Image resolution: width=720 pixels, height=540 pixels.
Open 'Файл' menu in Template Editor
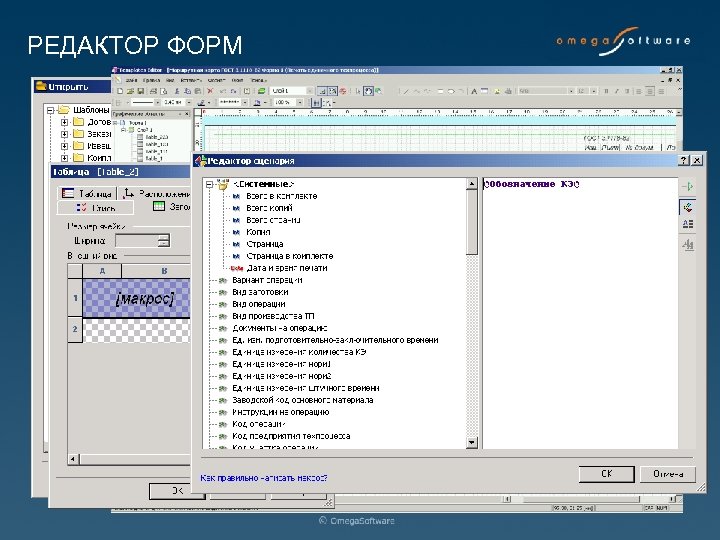(x=131, y=80)
